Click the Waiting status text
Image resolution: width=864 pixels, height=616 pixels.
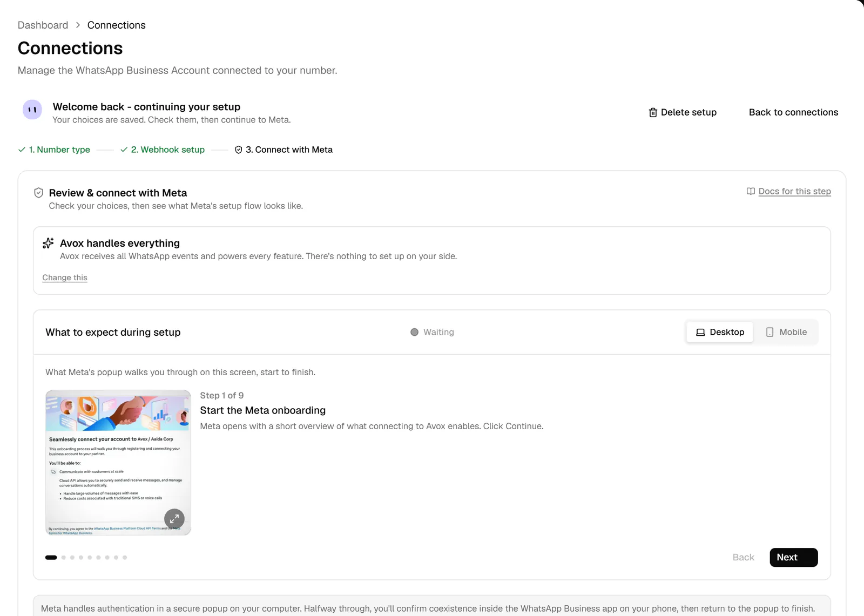(438, 332)
